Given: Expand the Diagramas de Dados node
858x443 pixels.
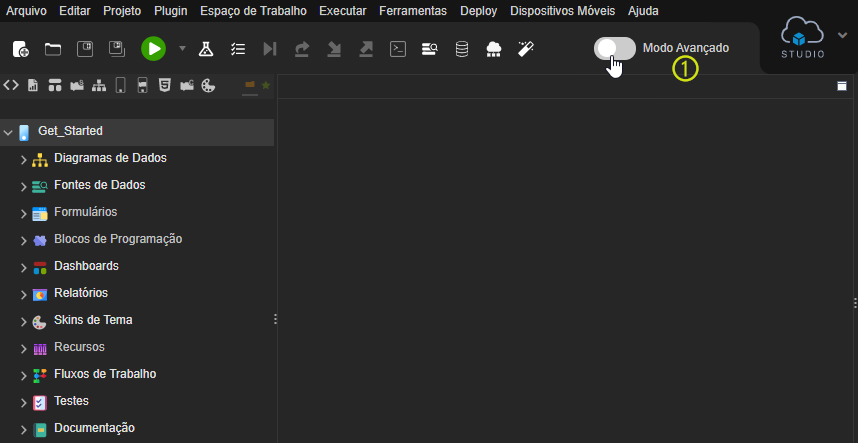Looking at the screenshot, I should [x=24, y=160].
